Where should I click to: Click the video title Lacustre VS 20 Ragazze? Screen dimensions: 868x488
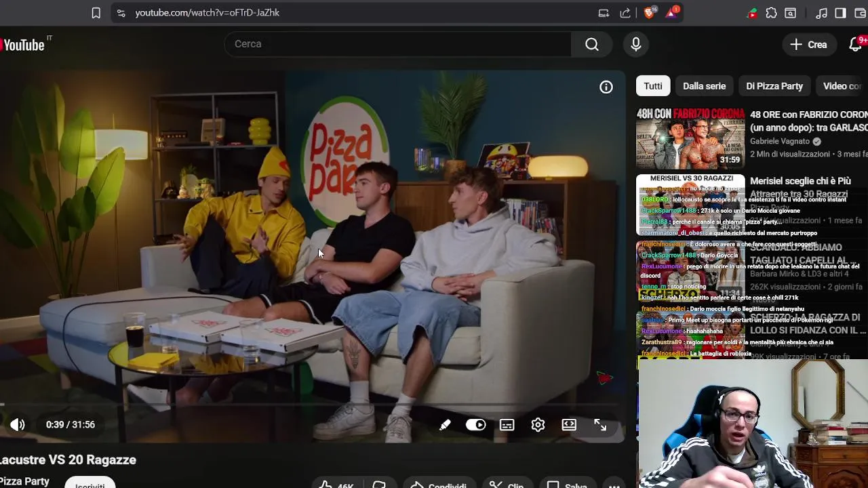[68, 460]
